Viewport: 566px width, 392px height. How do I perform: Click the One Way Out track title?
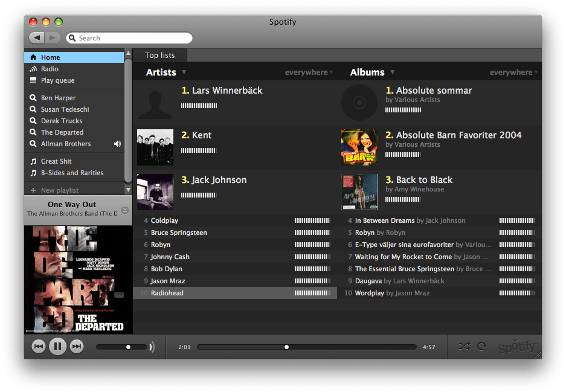pos(72,204)
